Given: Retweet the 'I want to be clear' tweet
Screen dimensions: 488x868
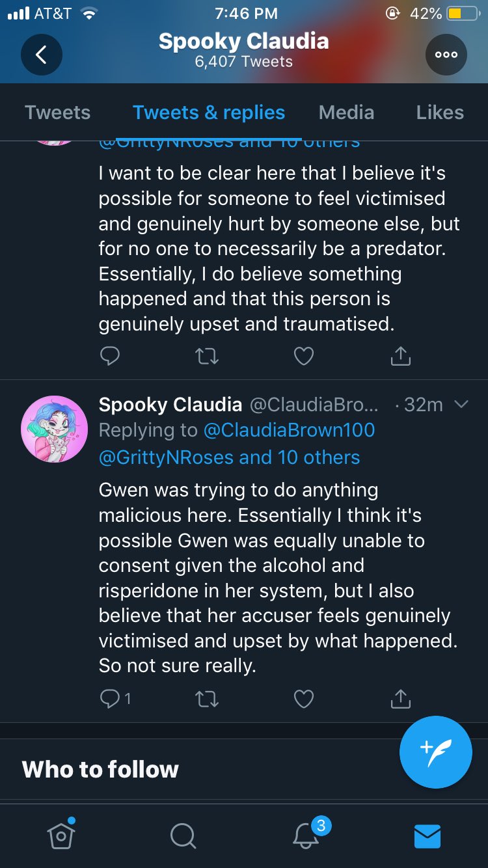Looking at the screenshot, I should [207, 356].
